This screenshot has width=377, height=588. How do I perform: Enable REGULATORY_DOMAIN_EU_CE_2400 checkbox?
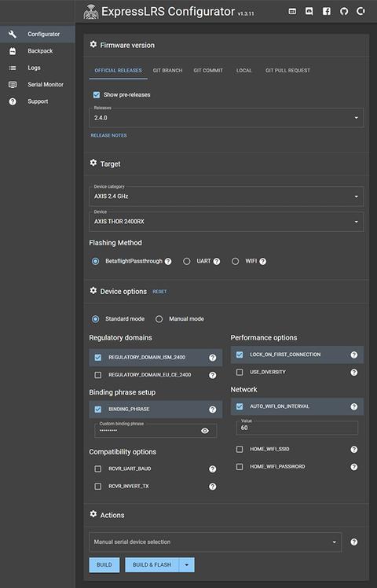(98, 375)
